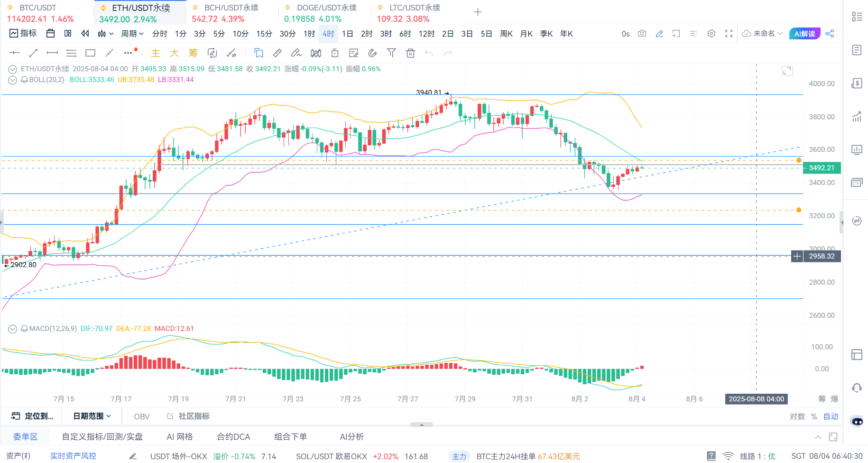This screenshot has width=868, height=463.
Task: Click the 主力 tag in status bar
Action: coord(459,456)
